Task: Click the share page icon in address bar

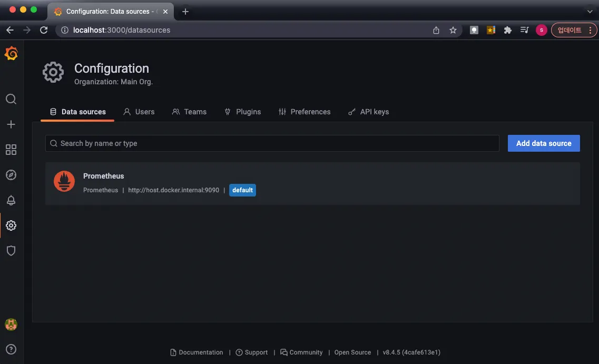Action: click(x=436, y=30)
